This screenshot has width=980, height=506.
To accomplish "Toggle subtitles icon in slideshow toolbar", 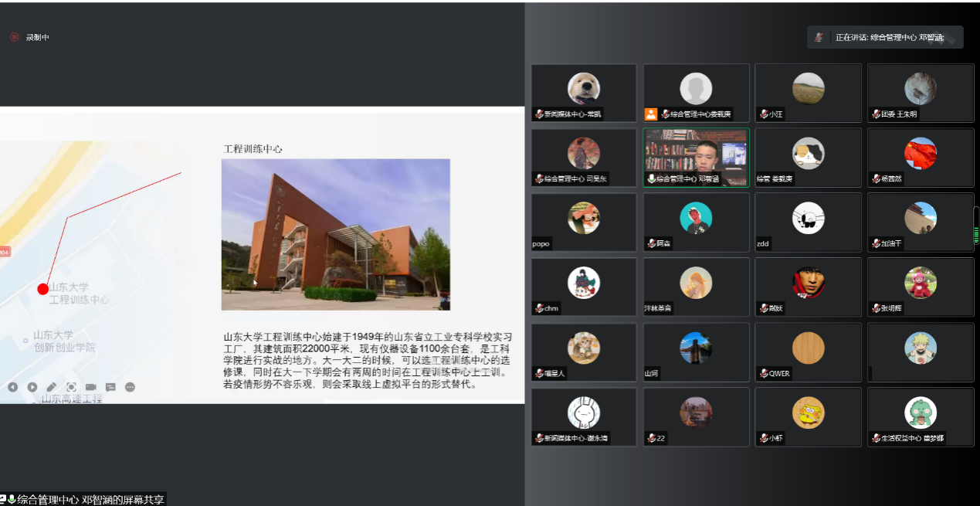I will [x=110, y=387].
